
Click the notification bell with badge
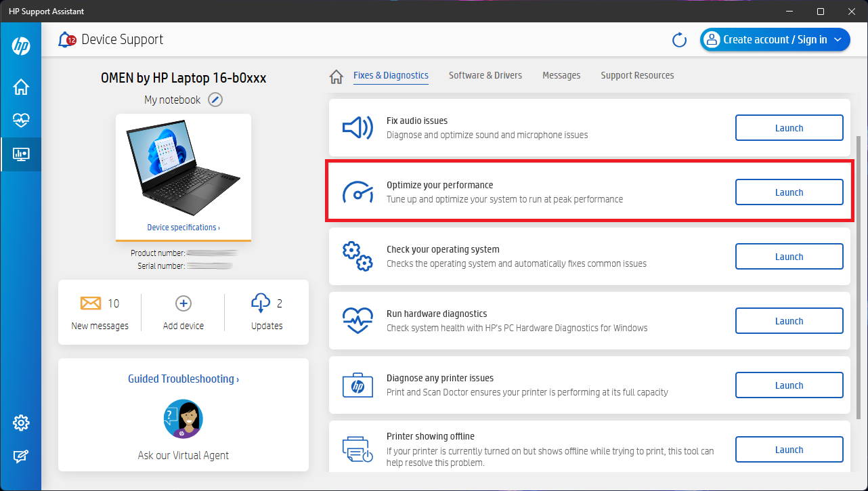66,40
